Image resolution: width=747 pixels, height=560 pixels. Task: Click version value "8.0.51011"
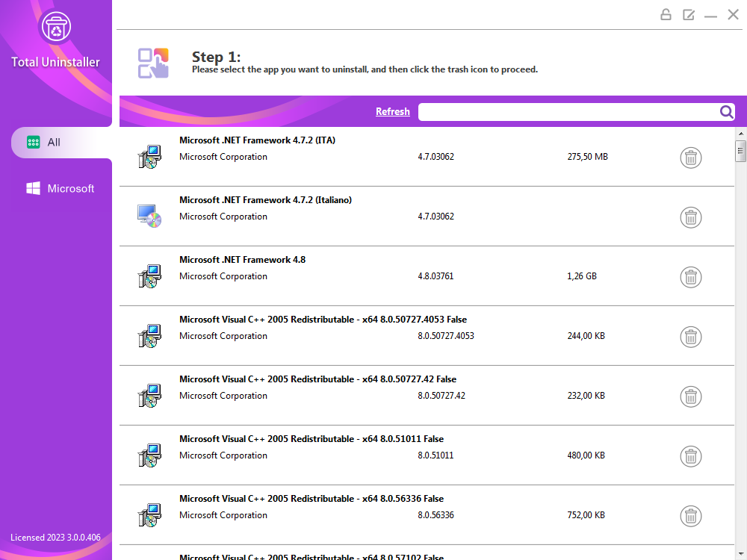point(436,455)
